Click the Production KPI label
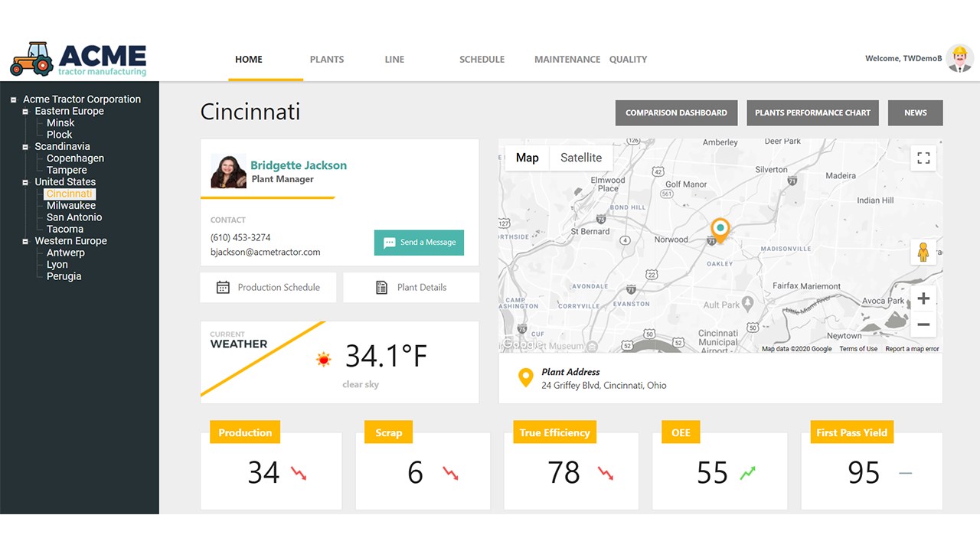The image size is (980, 551). (245, 432)
